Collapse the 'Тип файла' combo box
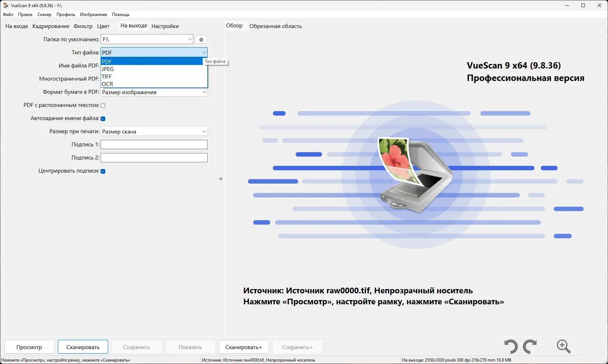 coord(204,53)
